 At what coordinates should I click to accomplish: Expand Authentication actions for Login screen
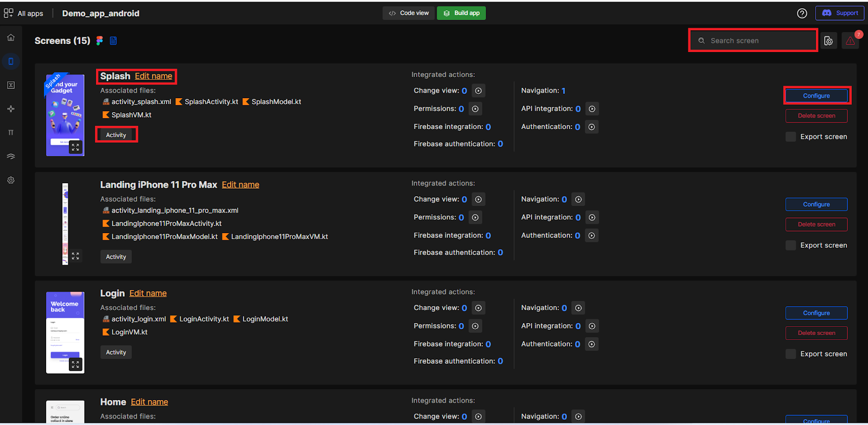point(591,344)
